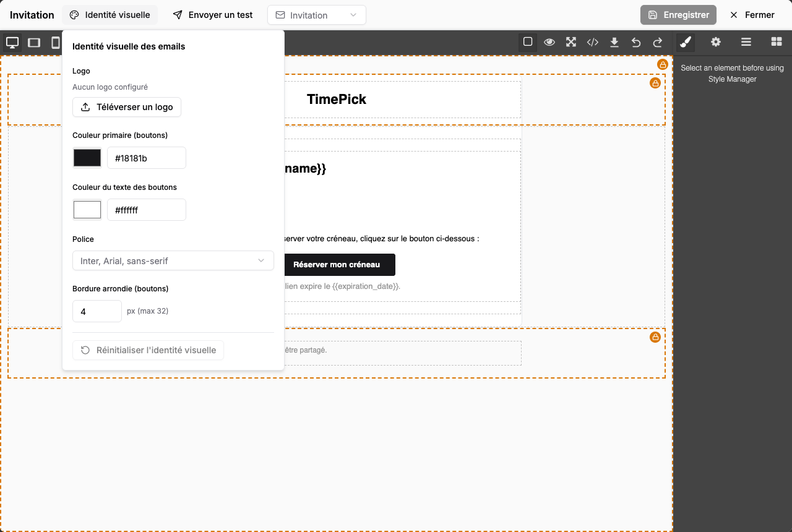Image resolution: width=792 pixels, height=532 pixels.
Task: Click Envoyer un test
Action: point(213,15)
